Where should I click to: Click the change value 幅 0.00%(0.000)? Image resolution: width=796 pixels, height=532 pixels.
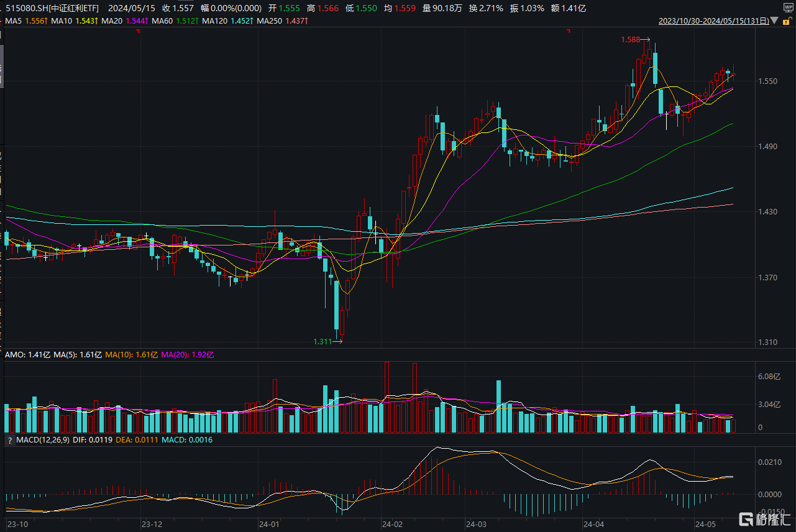(231, 8)
